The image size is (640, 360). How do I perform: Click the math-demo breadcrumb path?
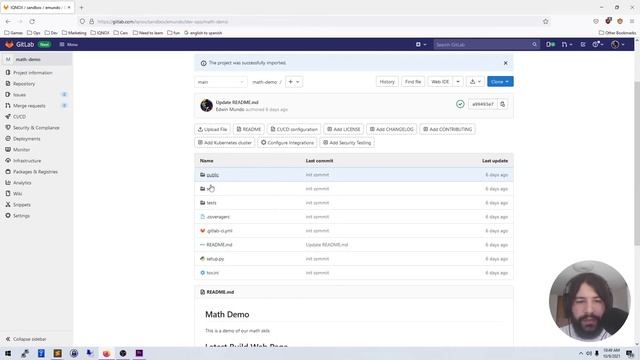pos(264,82)
